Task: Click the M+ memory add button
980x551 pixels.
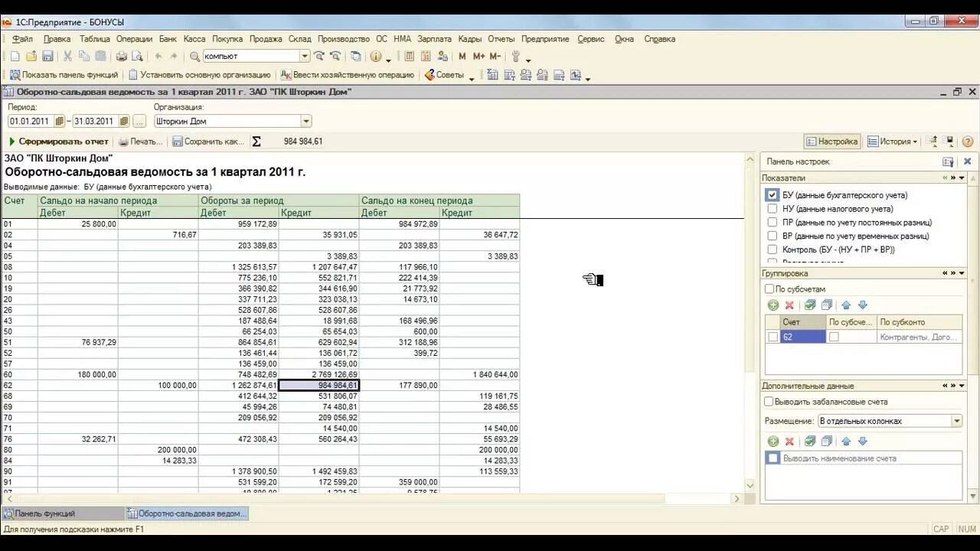Action: coord(479,56)
